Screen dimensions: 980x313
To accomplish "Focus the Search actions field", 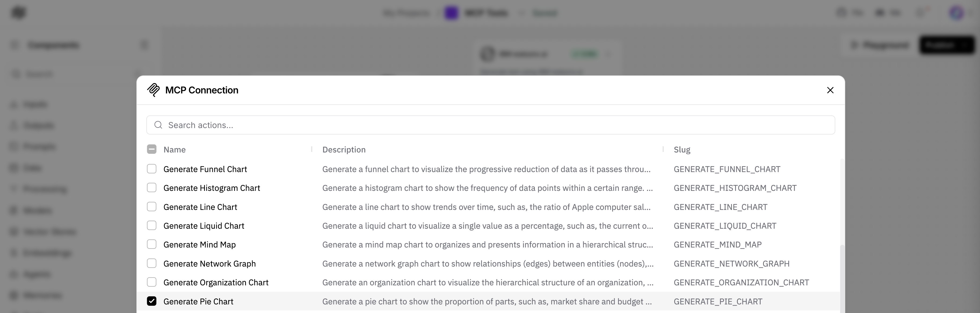I will click(490, 125).
